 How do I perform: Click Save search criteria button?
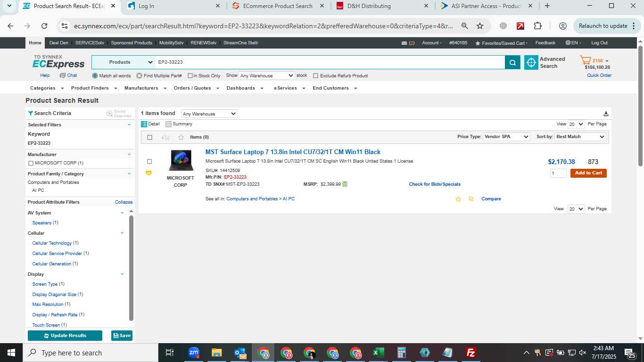(x=122, y=336)
